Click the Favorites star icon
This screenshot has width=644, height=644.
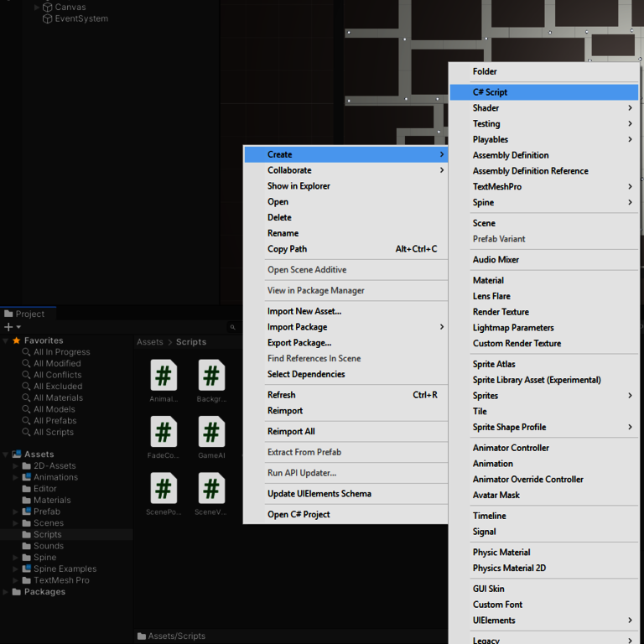click(x=17, y=340)
